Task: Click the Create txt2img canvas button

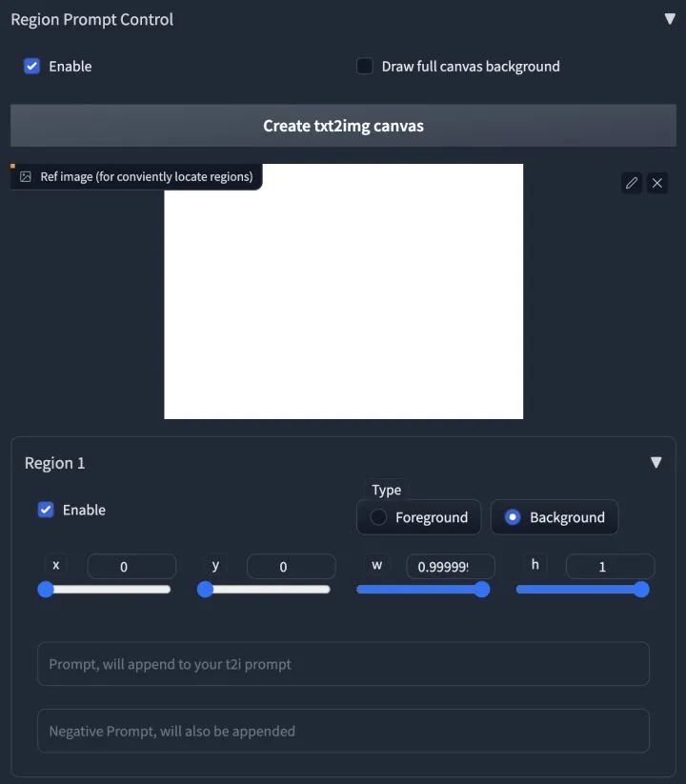Action: 343,126
